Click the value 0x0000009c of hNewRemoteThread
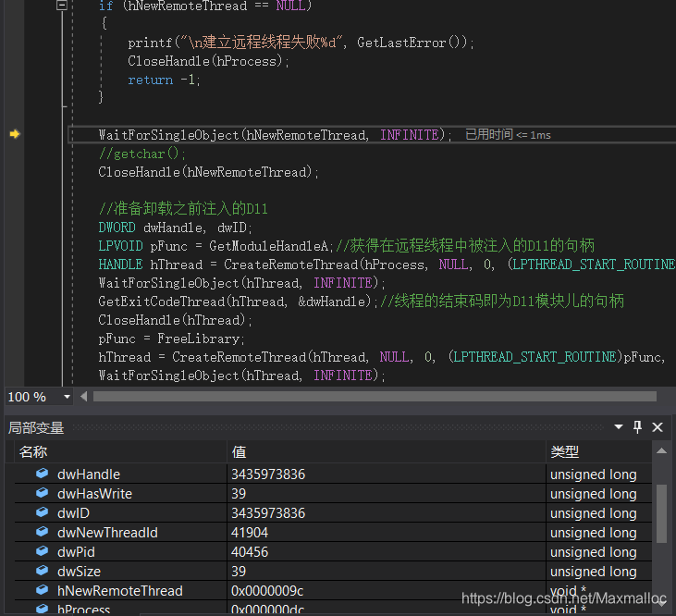The width and height of the screenshot is (676, 616). click(x=267, y=591)
